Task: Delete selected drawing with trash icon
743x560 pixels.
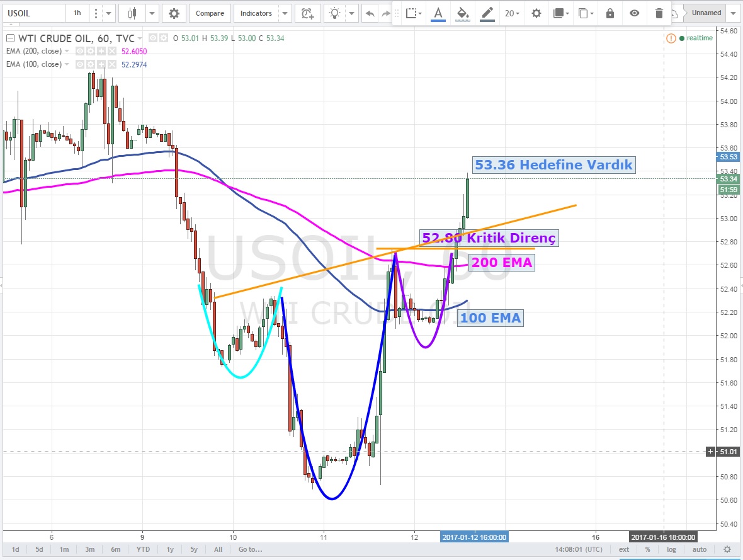Action: [659, 13]
